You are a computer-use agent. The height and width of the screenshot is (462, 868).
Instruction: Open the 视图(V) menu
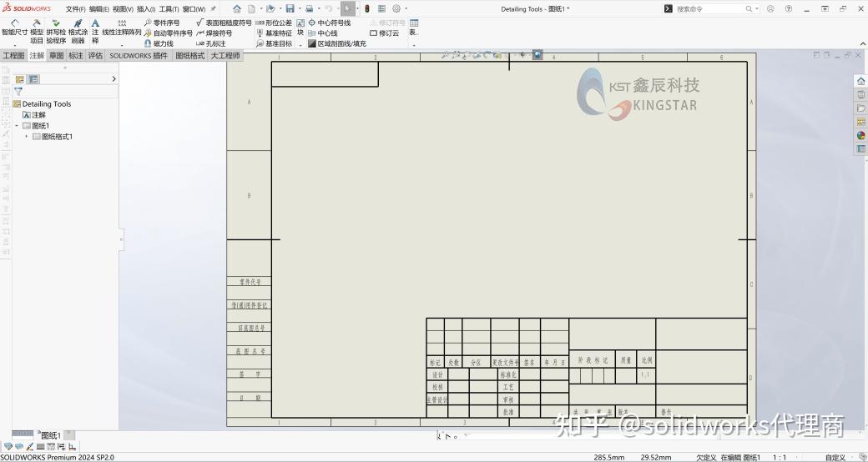point(123,9)
